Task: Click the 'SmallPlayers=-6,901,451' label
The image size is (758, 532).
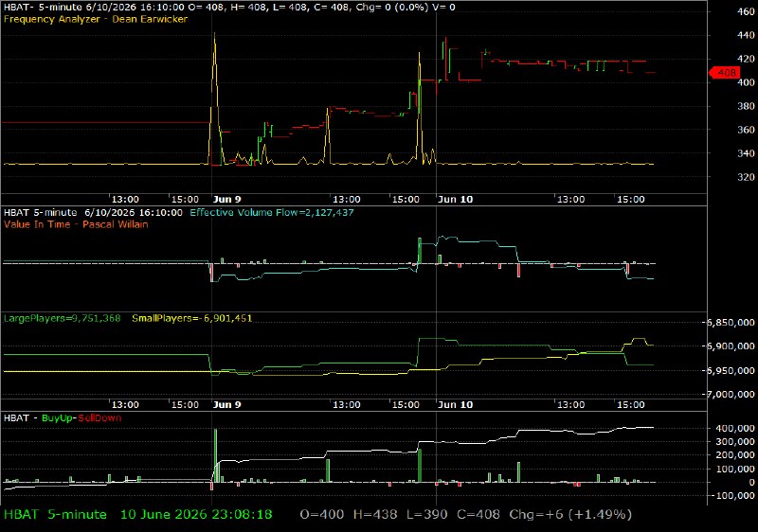Action: click(x=192, y=319)
